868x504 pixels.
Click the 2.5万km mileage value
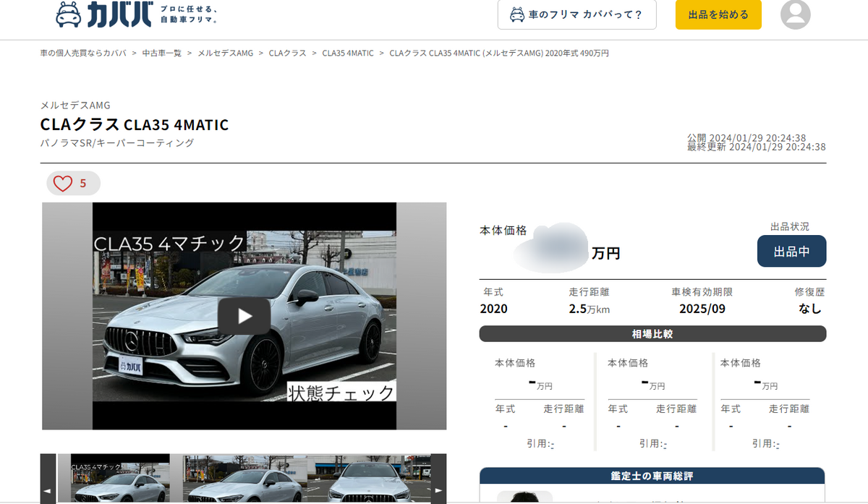590,309
